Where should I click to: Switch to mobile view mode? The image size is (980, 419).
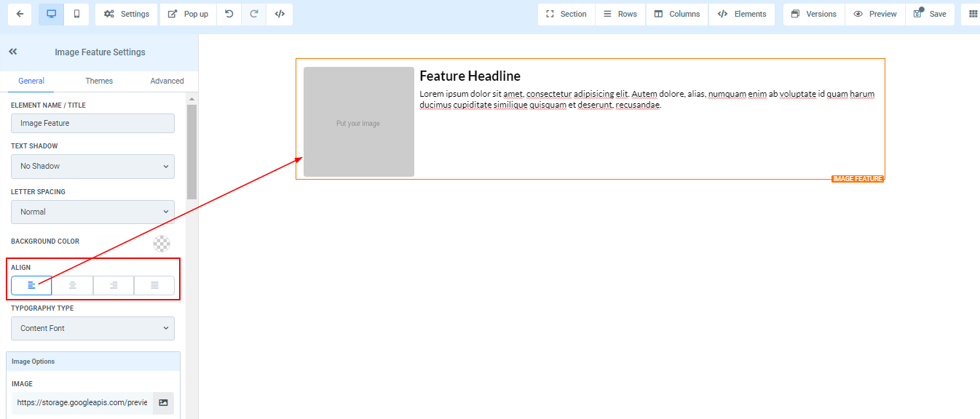click(76, 14)
